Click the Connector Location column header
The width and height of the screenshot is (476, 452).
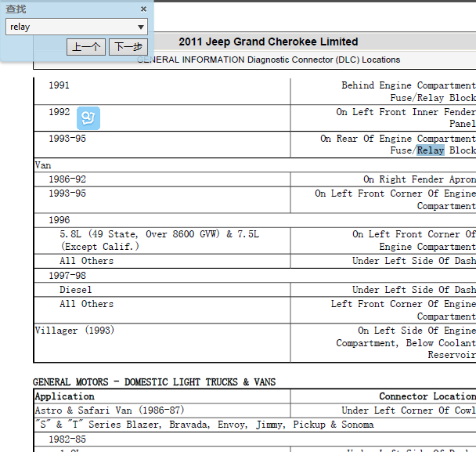[x=427, y=396]
